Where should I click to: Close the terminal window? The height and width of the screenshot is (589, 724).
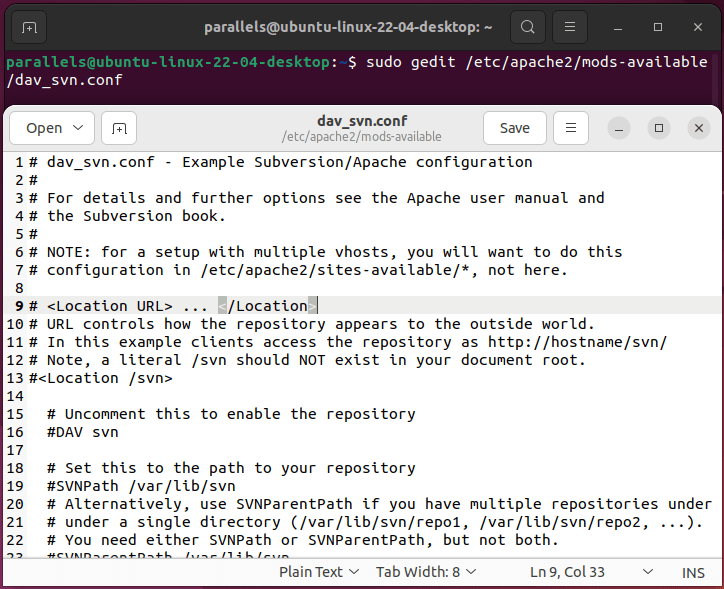pos(698,28)
